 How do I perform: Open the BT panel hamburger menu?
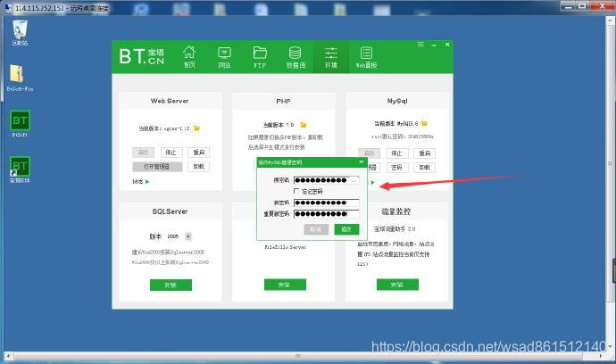pyautogui.click(x=420, y=45)
